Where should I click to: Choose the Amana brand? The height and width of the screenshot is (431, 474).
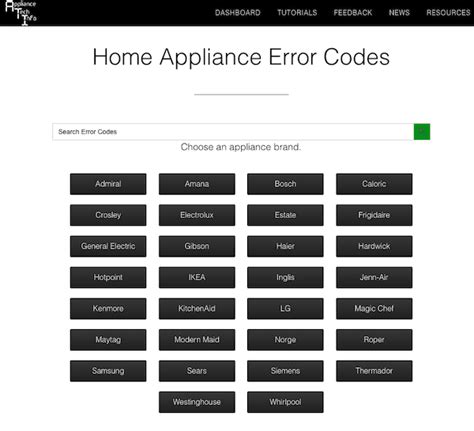(197, 184)
